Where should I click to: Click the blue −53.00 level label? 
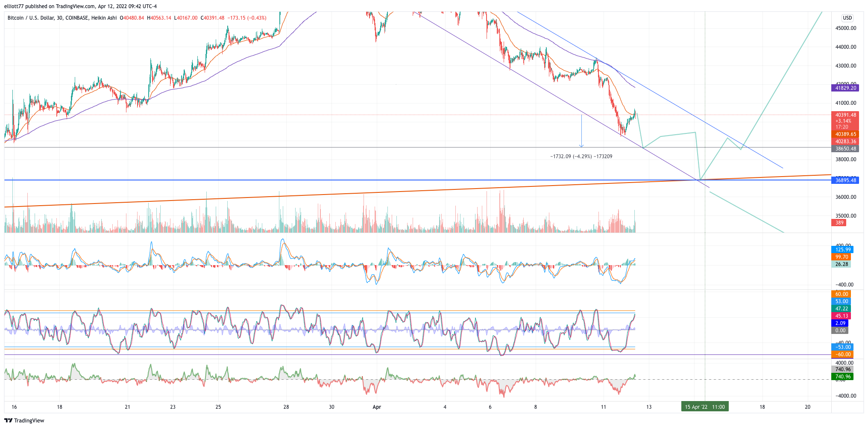point(842,347)
